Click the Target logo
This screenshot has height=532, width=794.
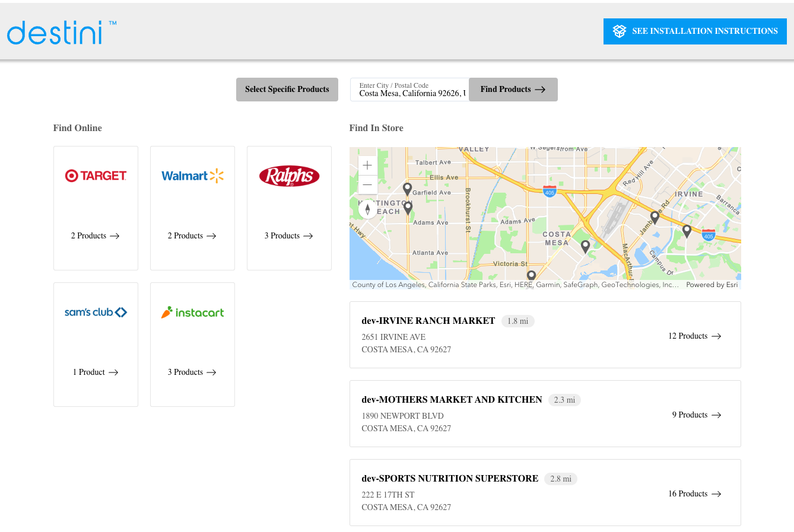point(96,176)
